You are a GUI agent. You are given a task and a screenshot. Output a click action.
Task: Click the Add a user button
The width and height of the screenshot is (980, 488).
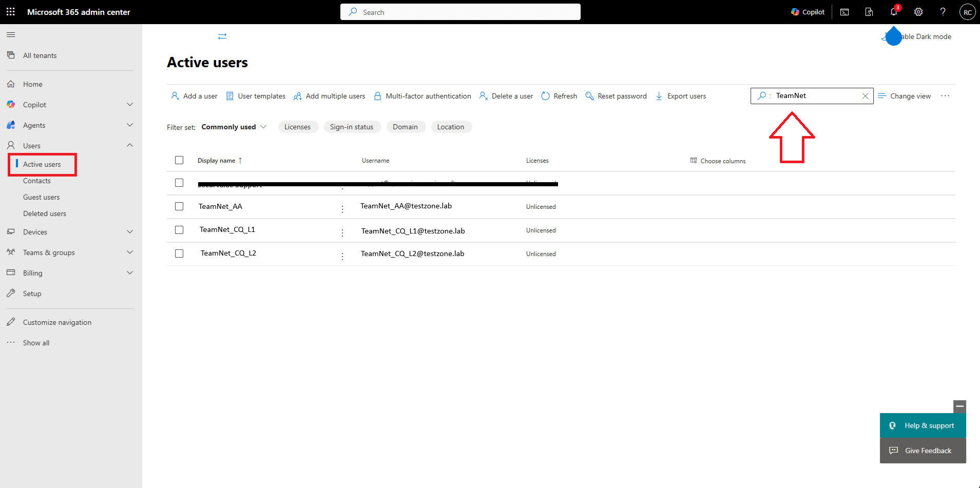(194, 96)
